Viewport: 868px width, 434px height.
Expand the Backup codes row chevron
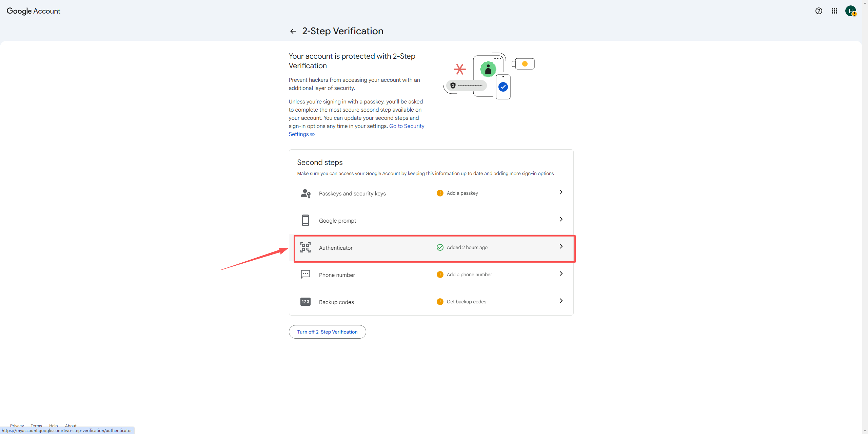click(x=561, y=301)
